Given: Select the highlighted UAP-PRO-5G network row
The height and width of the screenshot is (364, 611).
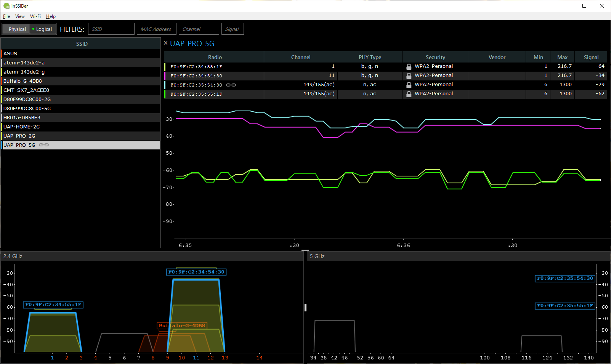Looking at the screenshot, I should pyautogui.click(x=80, y=145).
